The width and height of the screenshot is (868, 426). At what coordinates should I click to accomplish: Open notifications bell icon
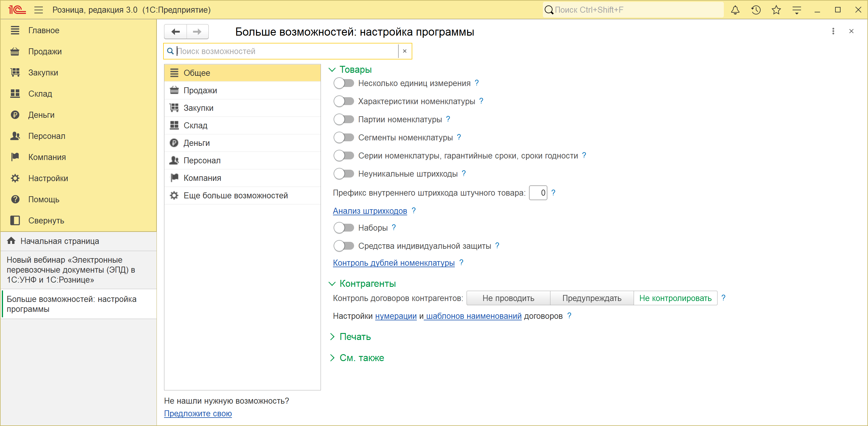pyautogui.click(x=735, y=10)
